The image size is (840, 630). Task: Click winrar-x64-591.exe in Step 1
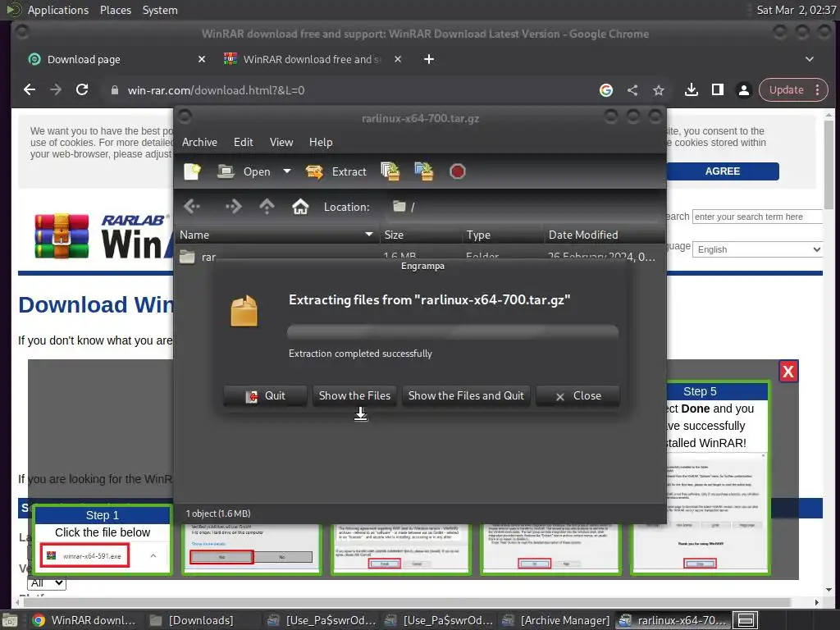pyautogui.click(x=85, y=556)
